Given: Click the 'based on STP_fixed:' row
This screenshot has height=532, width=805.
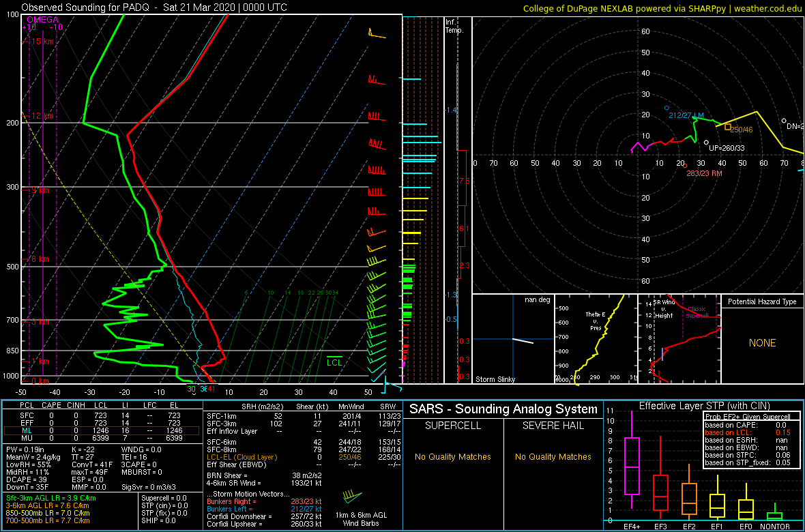Looking at the screenshot, I should pyautogui.click(x=748, y=464).
